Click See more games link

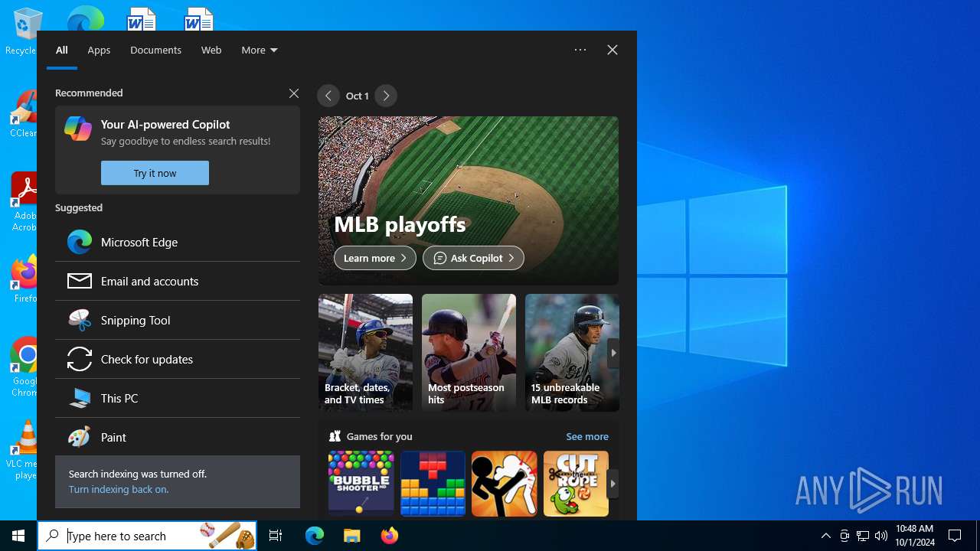coord(587,436)
